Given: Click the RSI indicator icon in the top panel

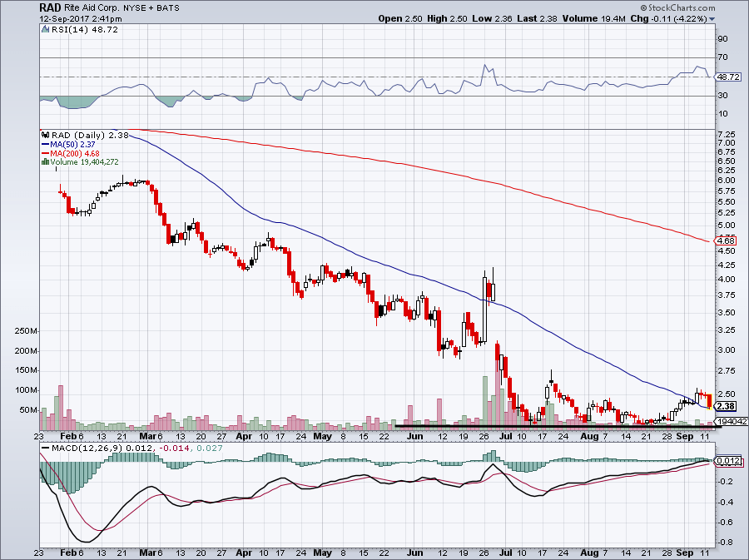Looking at the screenshot, I should click(46, 27).
